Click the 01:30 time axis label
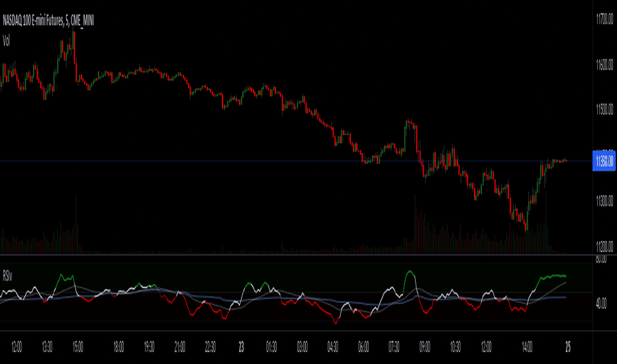The image size is (617, 364). 271,347
